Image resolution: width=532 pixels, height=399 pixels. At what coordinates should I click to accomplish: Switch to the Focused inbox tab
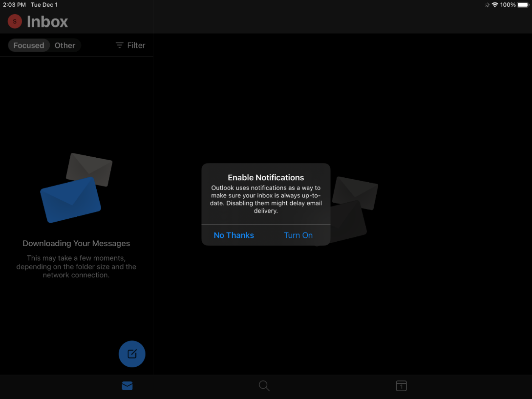tap(29, 45)
